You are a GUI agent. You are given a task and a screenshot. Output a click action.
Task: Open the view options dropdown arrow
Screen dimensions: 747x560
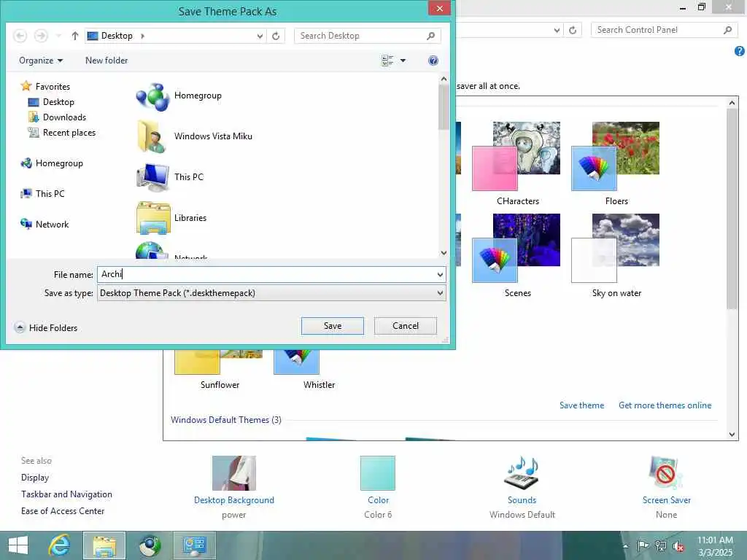pyautogui.click(x=403, y=61)
